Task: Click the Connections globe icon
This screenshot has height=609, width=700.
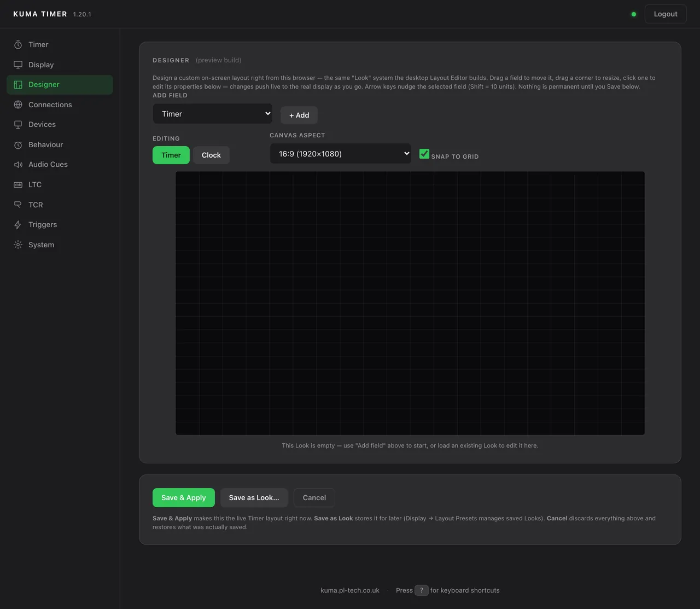Action: click(18, 105)
